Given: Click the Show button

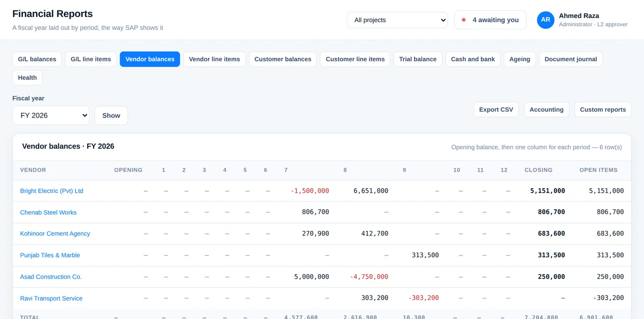Looking at the screenshot, I should click(111, 115).
